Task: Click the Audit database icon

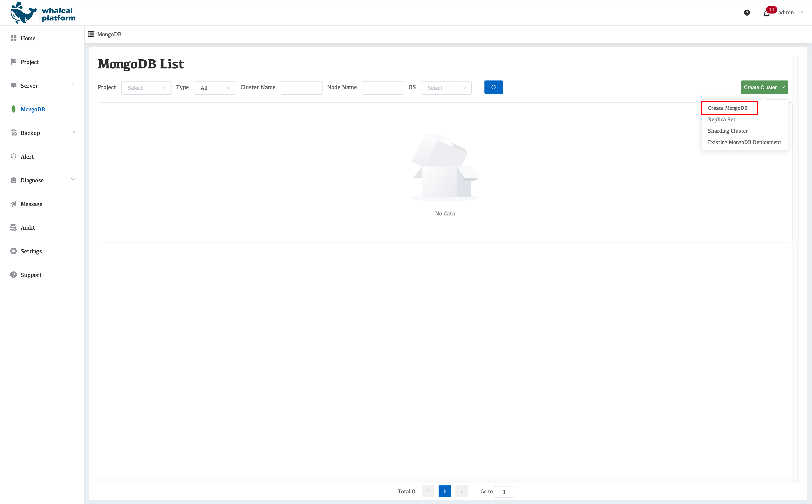Action: pyautogui.click(x=13, y=227)
